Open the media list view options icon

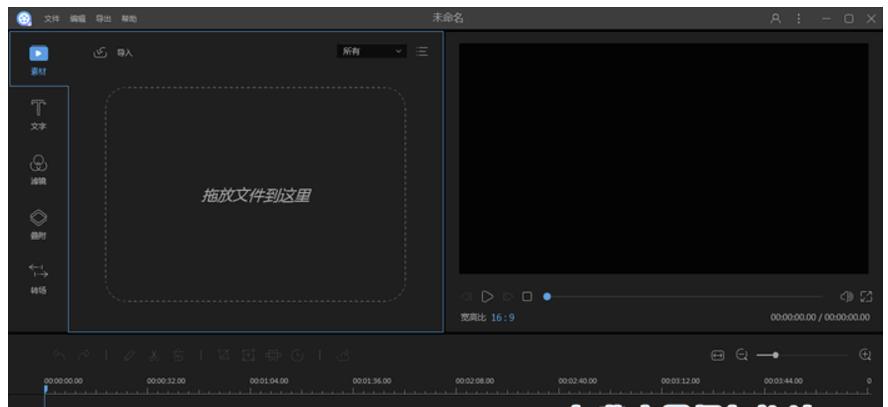(x=422, y=52)
